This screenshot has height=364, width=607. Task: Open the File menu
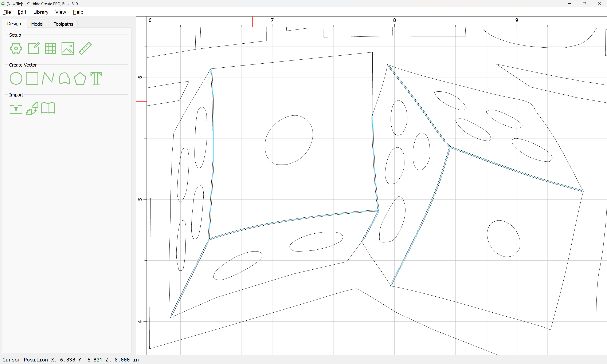pos(7,12)
